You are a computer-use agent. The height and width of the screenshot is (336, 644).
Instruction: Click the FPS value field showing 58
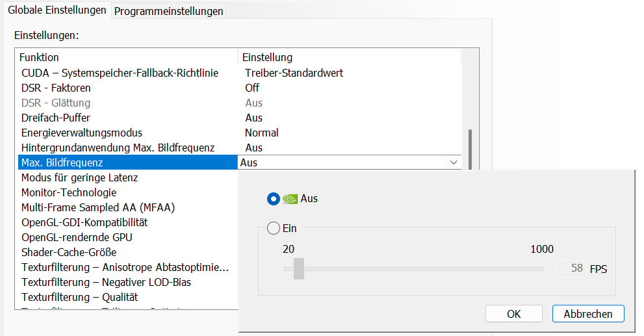pyautogui.click(x=571, y=268)
